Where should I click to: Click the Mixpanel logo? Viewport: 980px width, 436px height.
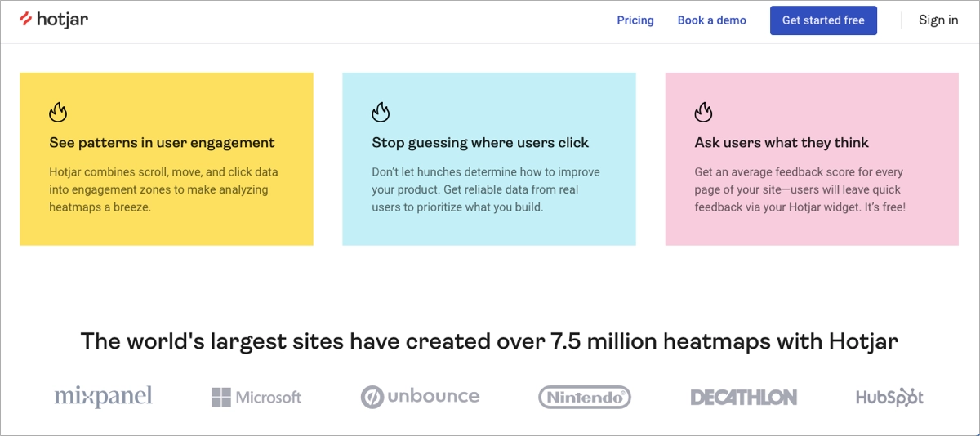pos(103,397)
